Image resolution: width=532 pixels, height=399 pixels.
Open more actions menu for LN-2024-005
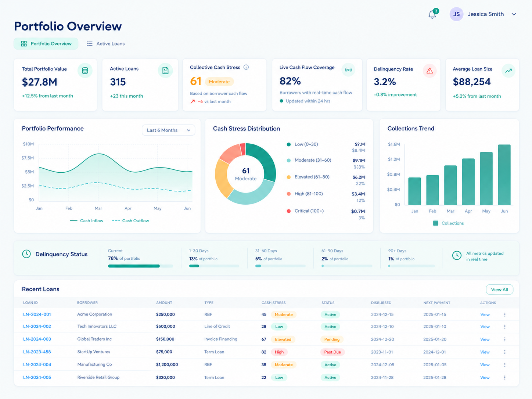[505, 378]
